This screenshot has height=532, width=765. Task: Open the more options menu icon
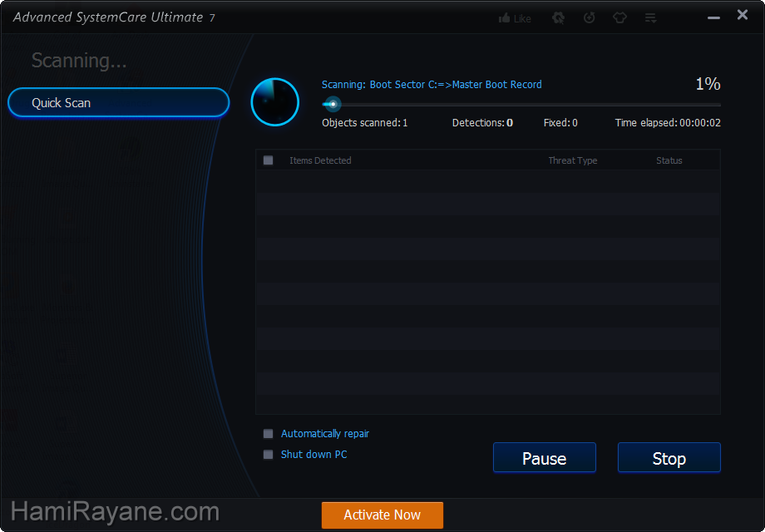click(650, 18)
